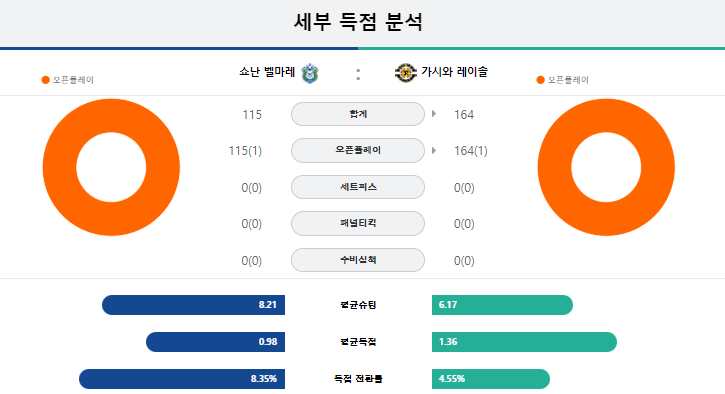Click the green 1.36 average goals bar
Screen dimensions: 725x394
[524, 342]
